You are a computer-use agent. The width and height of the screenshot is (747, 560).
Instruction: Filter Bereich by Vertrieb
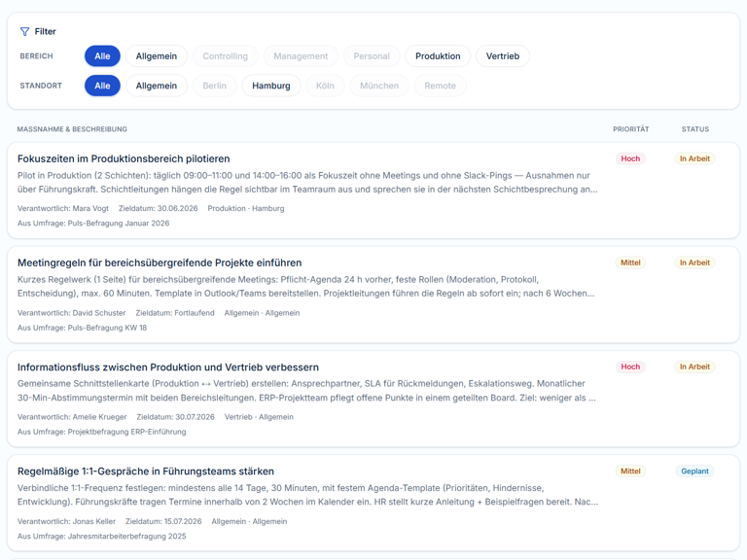tap(503, 56)
